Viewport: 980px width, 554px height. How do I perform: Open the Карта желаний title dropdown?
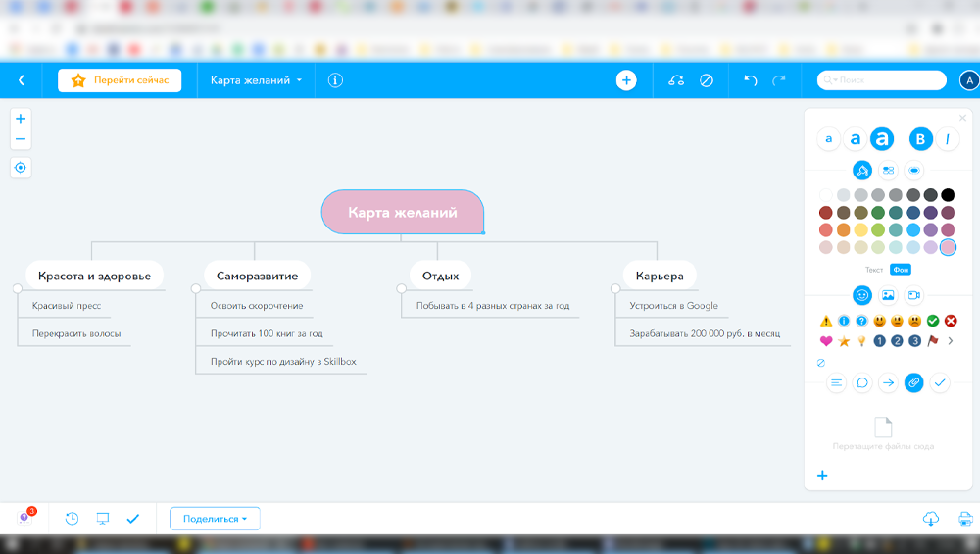click(256, 80)
